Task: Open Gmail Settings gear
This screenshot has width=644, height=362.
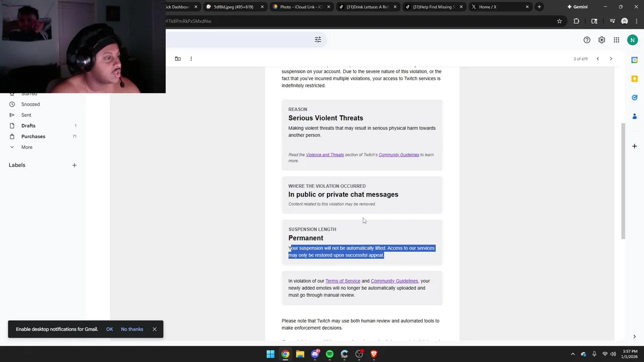Action: coord(602,40)
